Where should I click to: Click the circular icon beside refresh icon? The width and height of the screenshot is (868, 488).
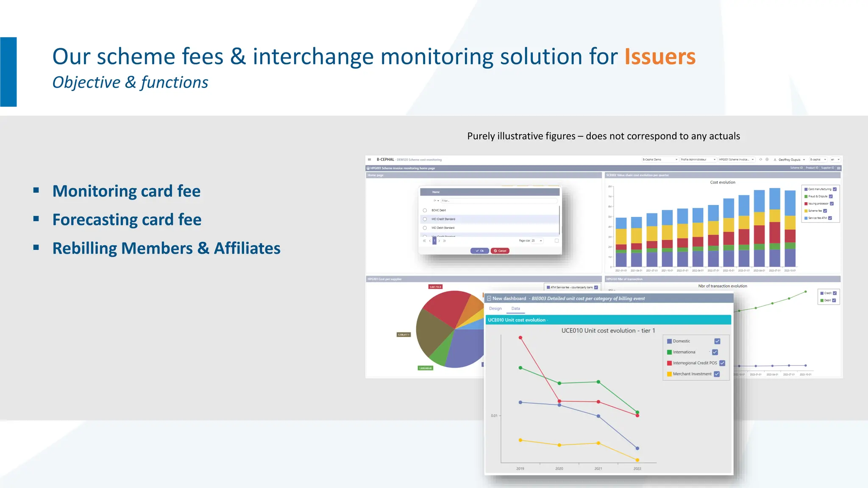pyautogui.click(x=767, y=160)
